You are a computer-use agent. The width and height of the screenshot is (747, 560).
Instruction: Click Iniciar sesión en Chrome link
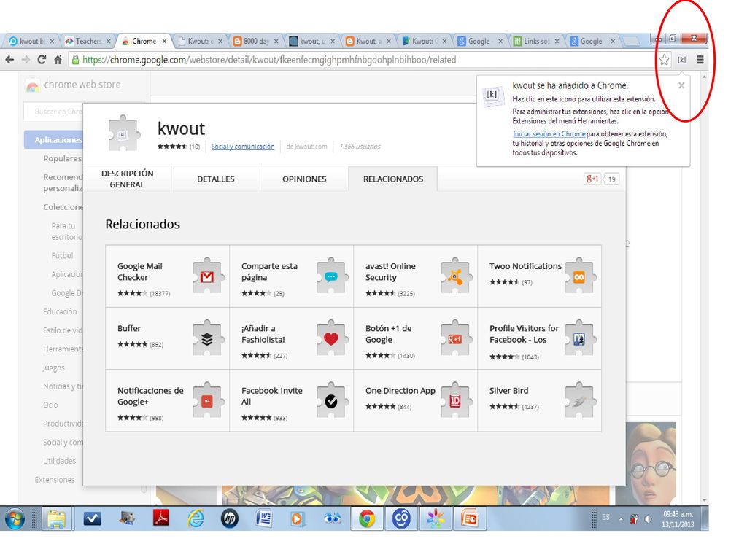click(x=549, y=134)
